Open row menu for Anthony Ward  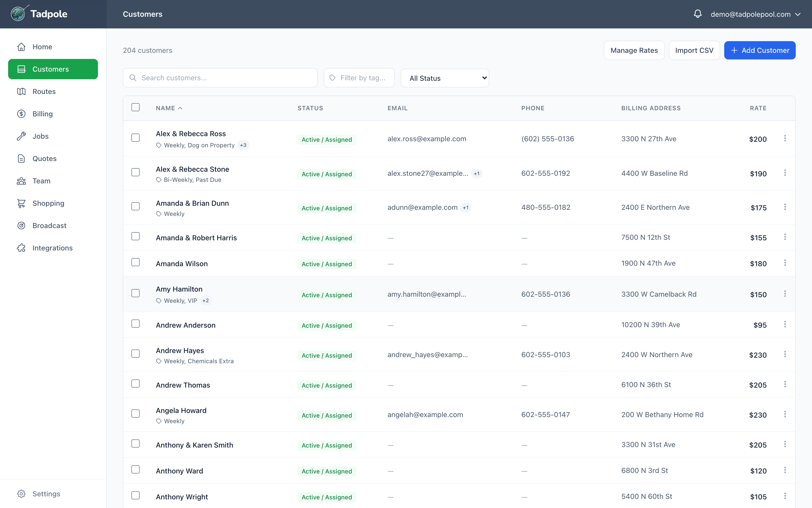pos(785,470)
